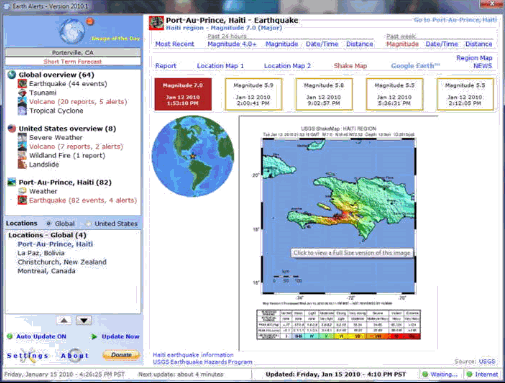Move location list down with arrow button
Screen dimensions: 505x383
(84, 320)
